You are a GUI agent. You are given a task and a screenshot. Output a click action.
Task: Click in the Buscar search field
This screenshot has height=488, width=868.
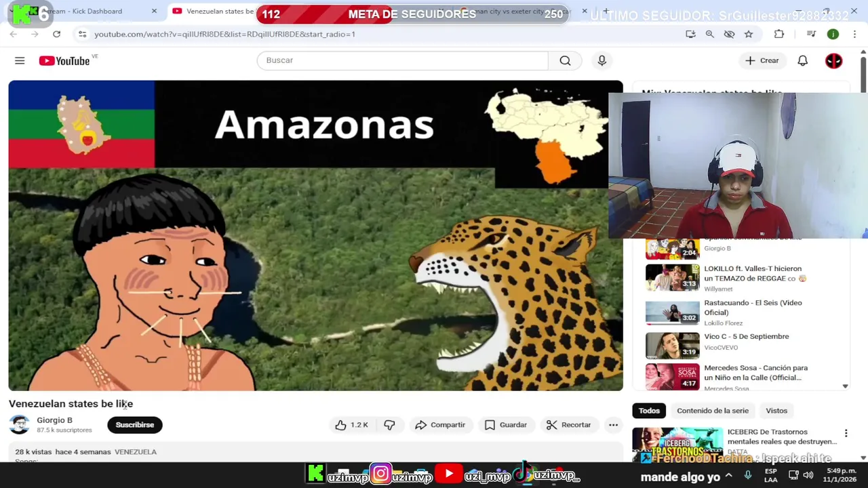click(x=403, y=60)
